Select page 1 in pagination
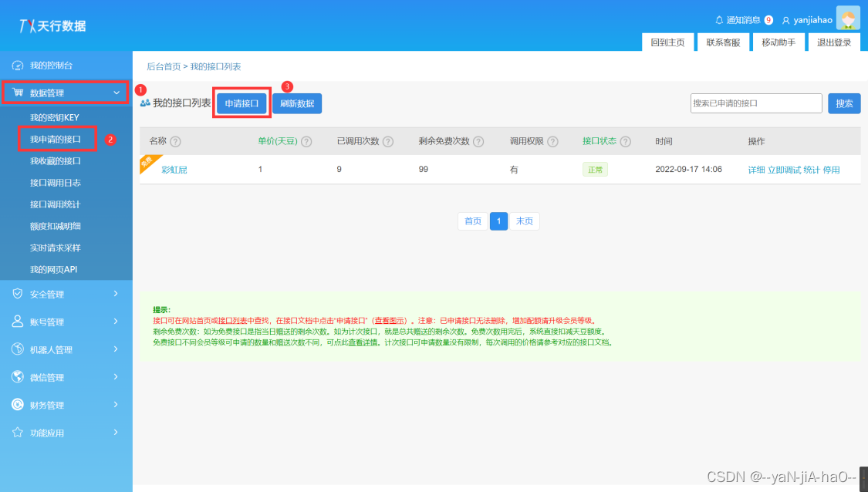The width and height of the screenshot is (868, 492). (498, 221)
